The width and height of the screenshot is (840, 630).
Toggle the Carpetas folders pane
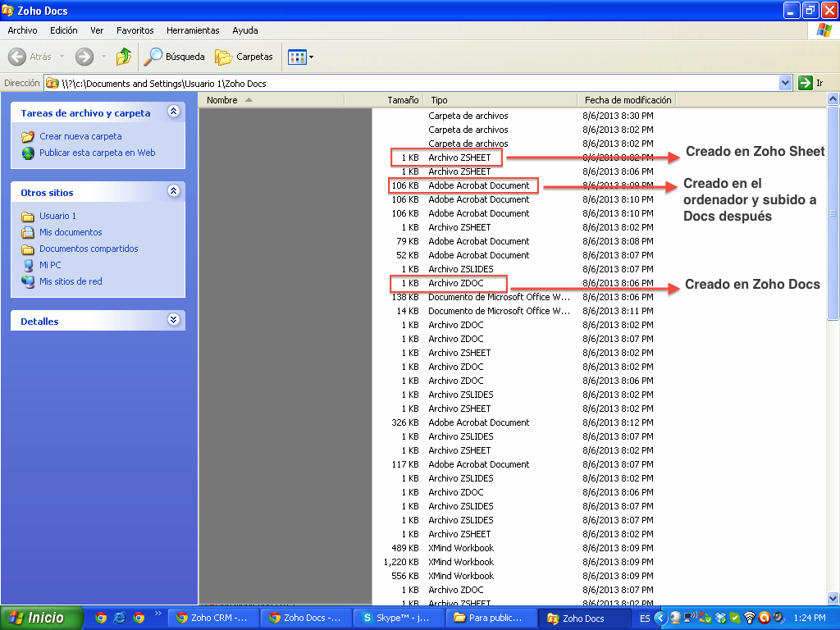244,57
